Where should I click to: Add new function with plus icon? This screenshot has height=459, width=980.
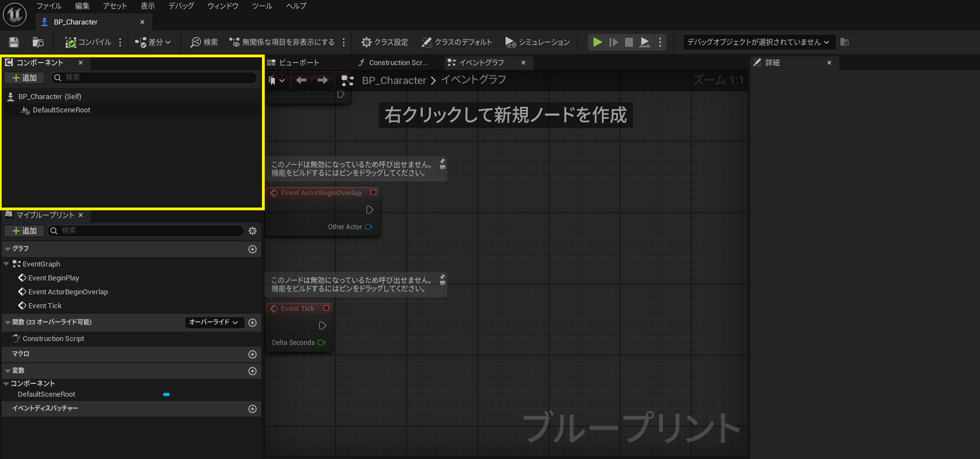pos(253,323)
